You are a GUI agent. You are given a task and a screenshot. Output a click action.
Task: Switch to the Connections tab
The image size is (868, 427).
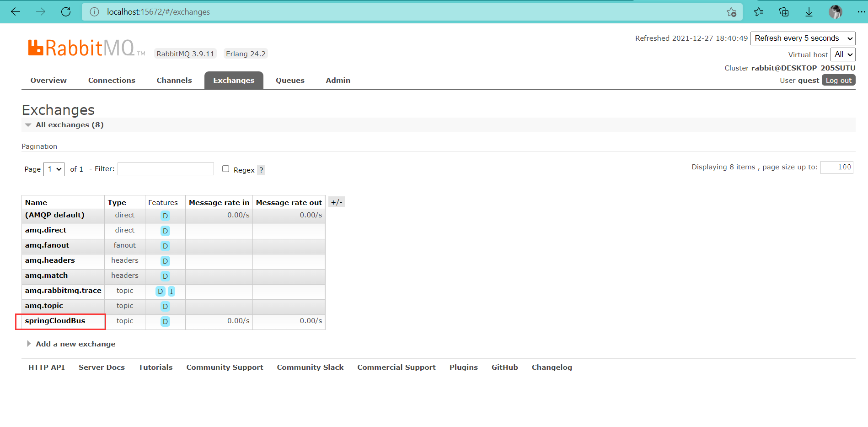pyautogui.click(x=112, y=81)
